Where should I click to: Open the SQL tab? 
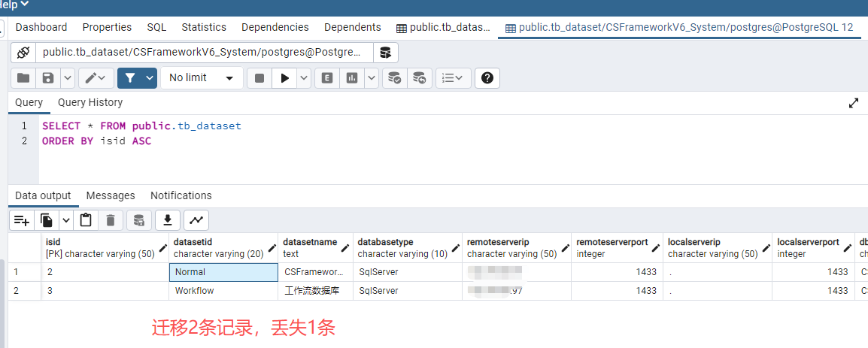156,27
